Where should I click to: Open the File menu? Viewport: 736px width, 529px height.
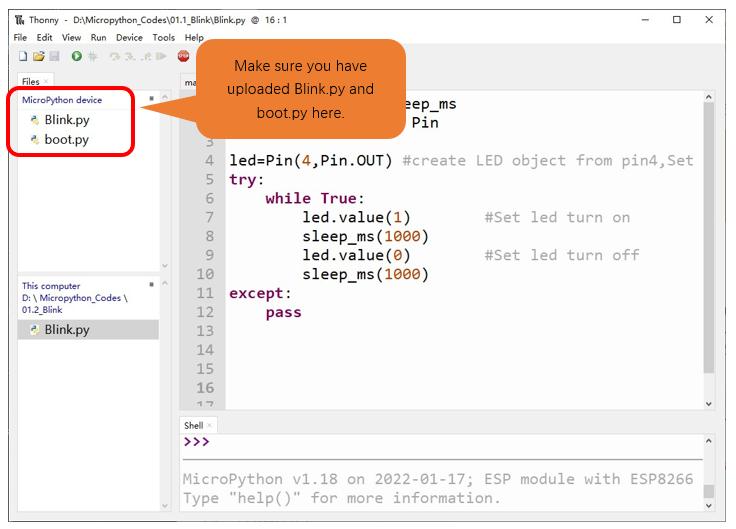tap(20, 38)
